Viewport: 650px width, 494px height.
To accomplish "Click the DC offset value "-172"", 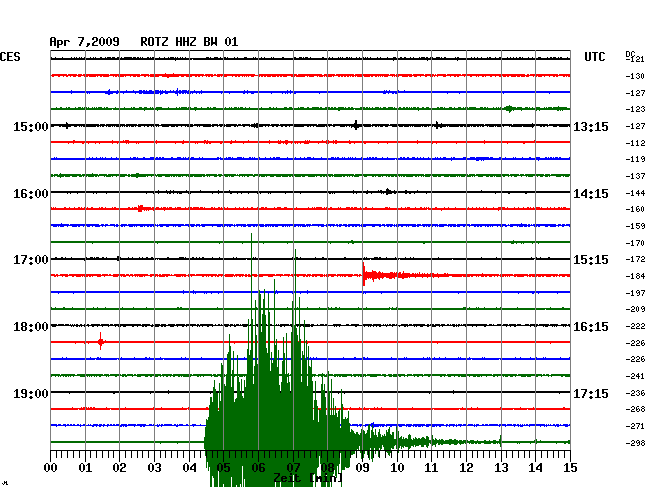I will pos(635,259).
